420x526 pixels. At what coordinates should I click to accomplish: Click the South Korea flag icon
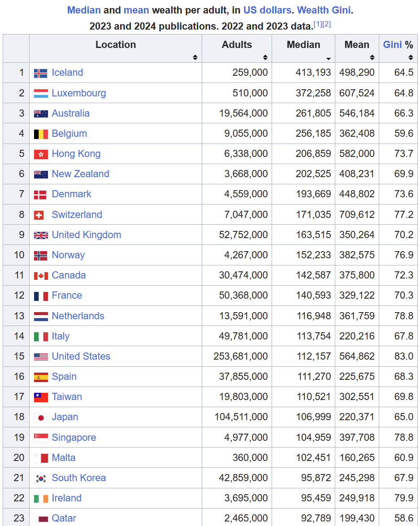(40, 478)
